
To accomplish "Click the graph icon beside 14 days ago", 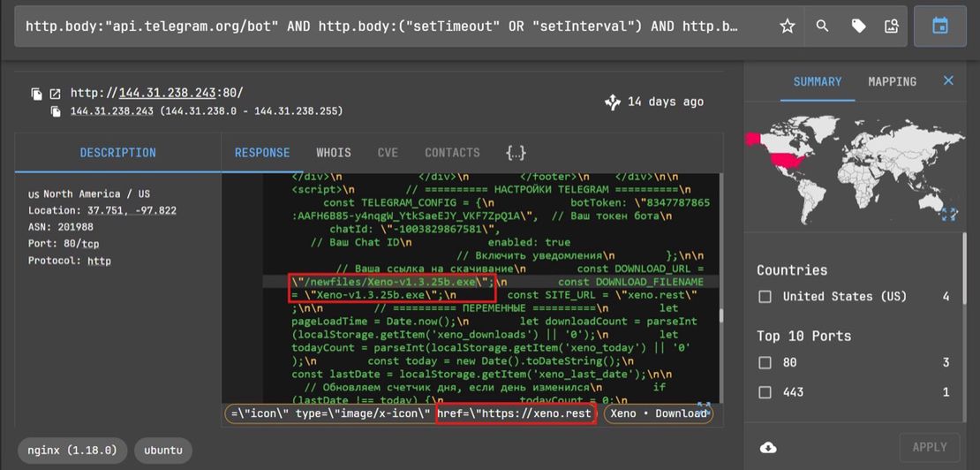I will [x=613, y=102].
